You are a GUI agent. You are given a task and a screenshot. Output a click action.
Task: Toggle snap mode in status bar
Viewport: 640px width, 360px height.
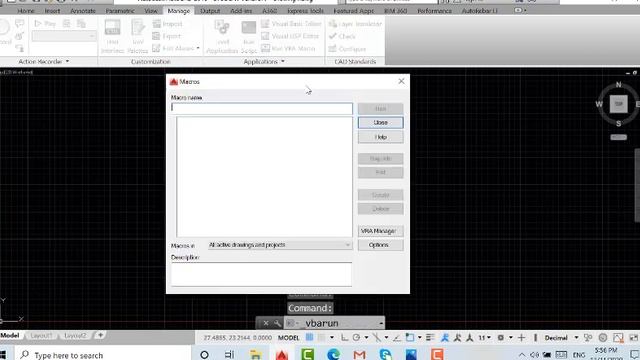322,338
